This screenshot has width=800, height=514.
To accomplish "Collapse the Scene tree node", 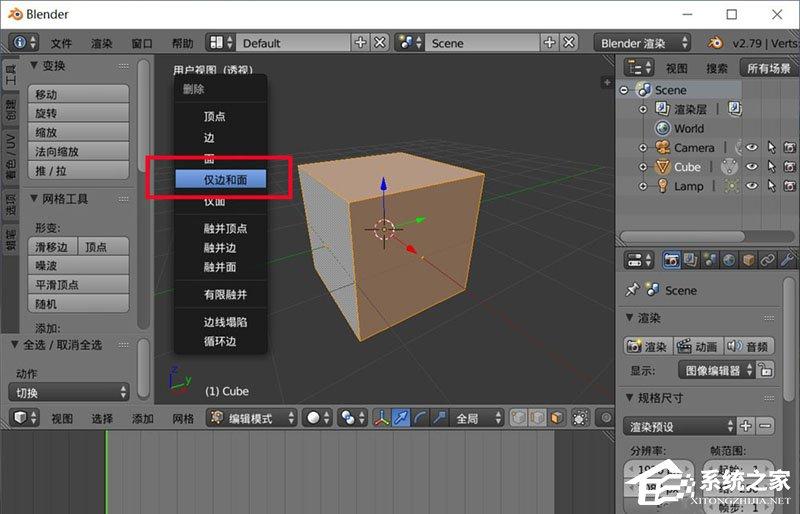I will [x=624, y=90].
